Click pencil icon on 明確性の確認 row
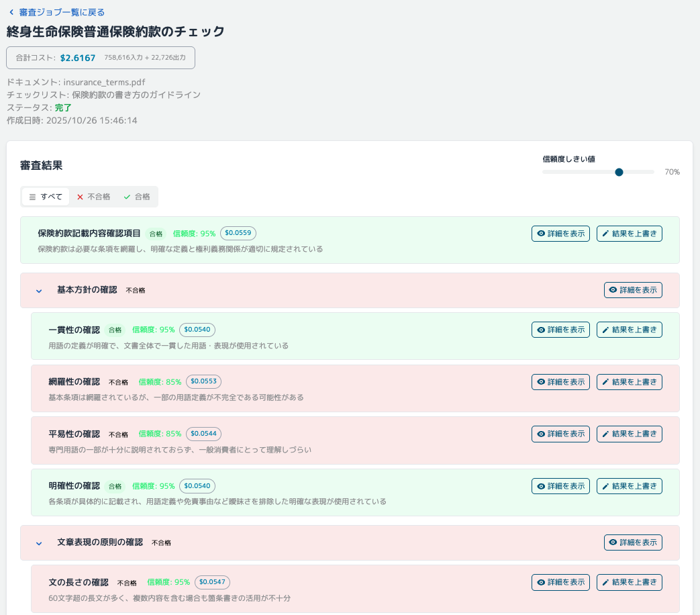 (605, 486)
